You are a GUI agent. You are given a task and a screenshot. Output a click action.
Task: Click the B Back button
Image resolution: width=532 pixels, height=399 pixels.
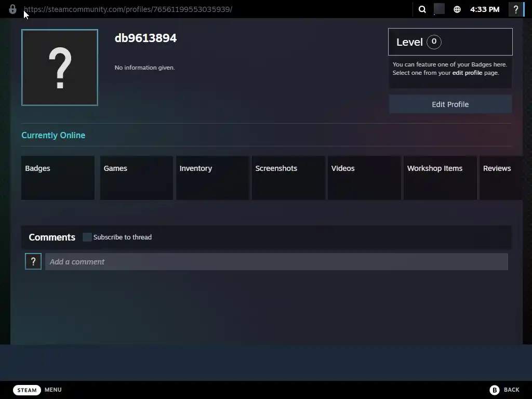click(504, 390)
